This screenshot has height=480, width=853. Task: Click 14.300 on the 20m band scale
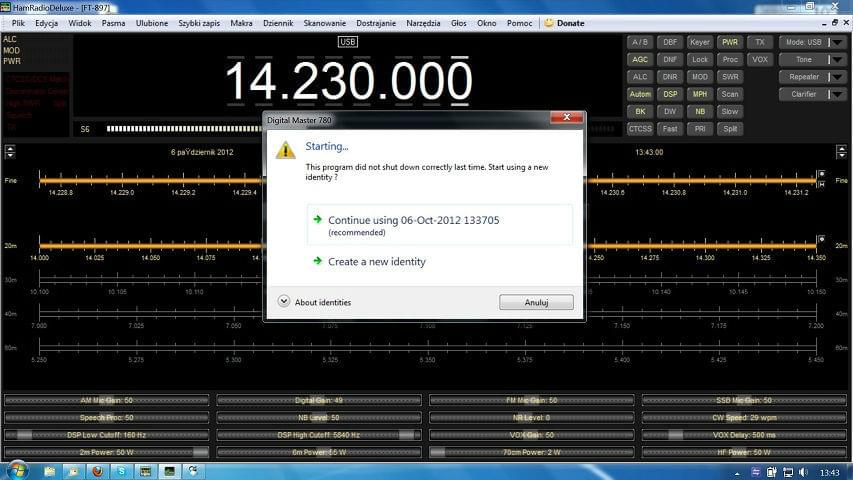[705, 258]
